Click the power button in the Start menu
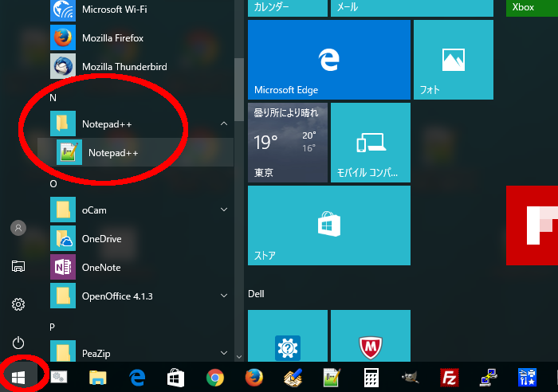This screenshot has width=558, height=392. coord(18,343)
